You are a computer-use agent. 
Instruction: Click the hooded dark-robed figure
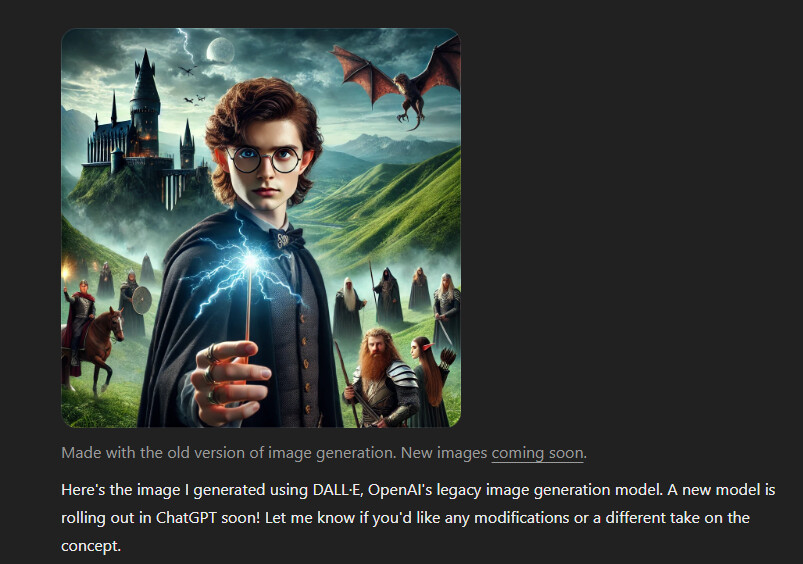[x=388, y=295]
